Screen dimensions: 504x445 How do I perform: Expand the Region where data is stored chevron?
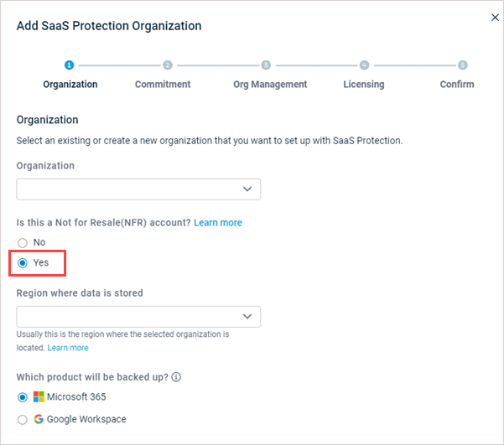coord(247,317)
